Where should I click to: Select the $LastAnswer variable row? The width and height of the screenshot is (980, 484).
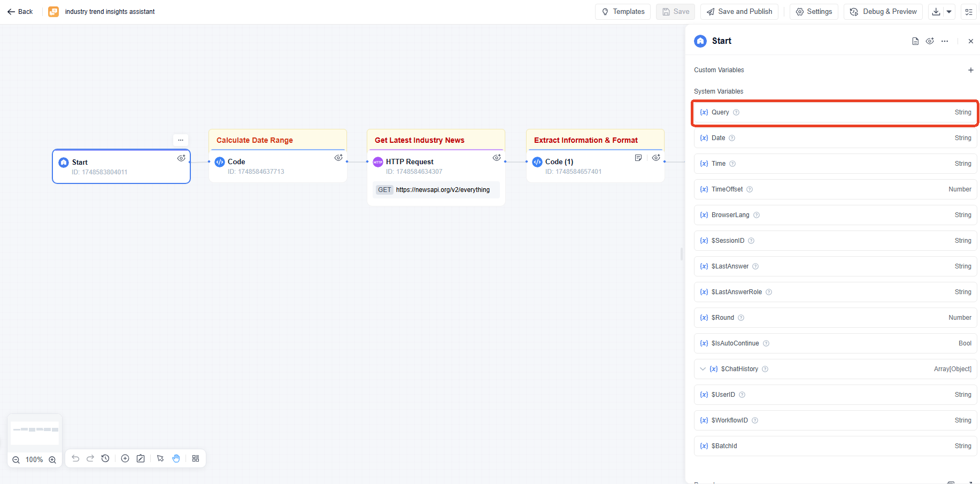(x=835, y=266)
